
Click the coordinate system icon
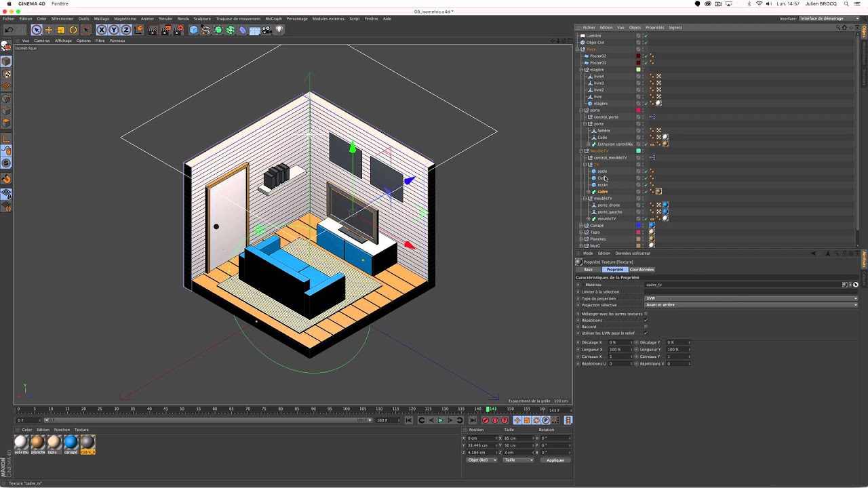pyautogui.click(x=139, y=30)
